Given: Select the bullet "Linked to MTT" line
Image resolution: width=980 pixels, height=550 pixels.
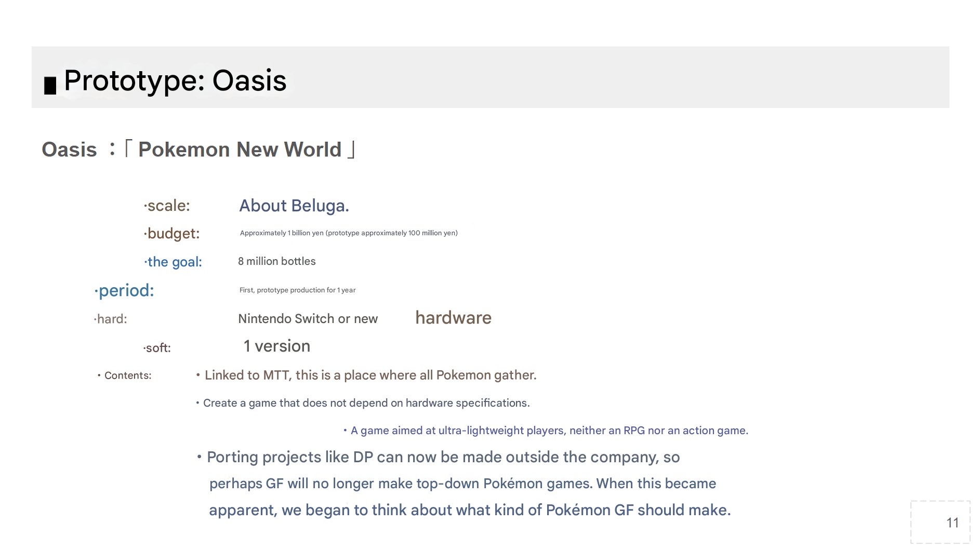Looking at the screenshot, I should (366, 375).
